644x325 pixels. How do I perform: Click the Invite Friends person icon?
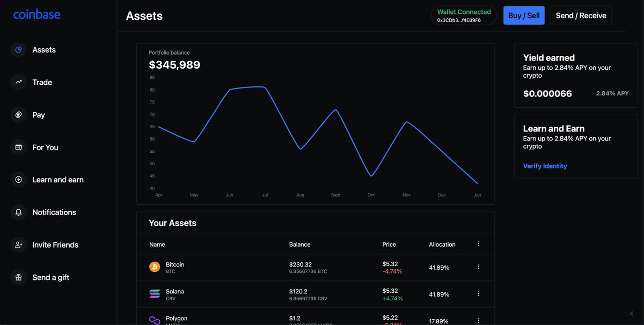click(x=19, y=245)
